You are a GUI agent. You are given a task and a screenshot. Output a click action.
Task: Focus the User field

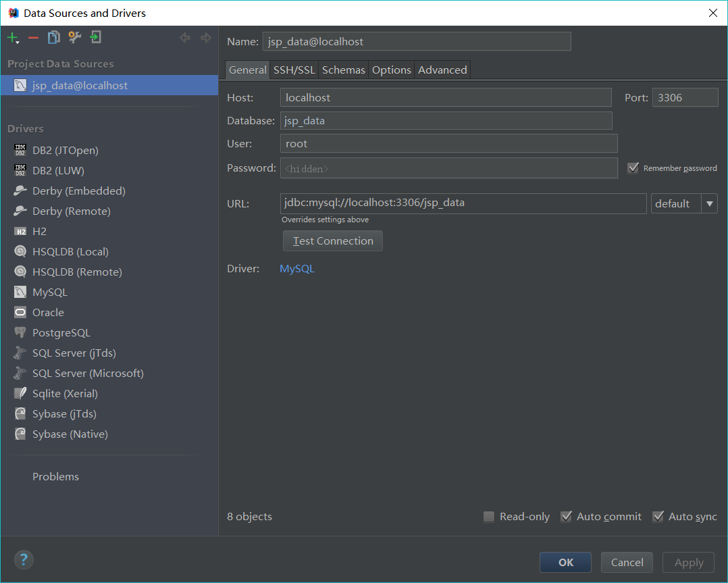pos(449,143)
